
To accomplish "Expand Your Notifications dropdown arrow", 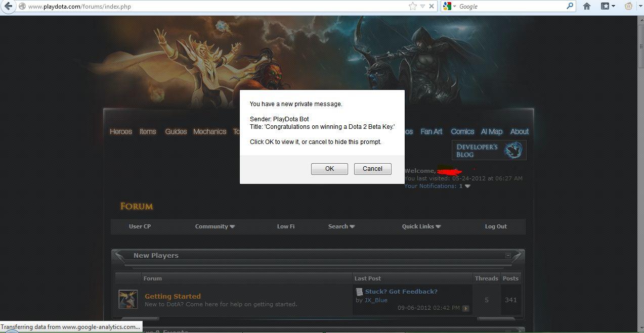I will (467, 186).
